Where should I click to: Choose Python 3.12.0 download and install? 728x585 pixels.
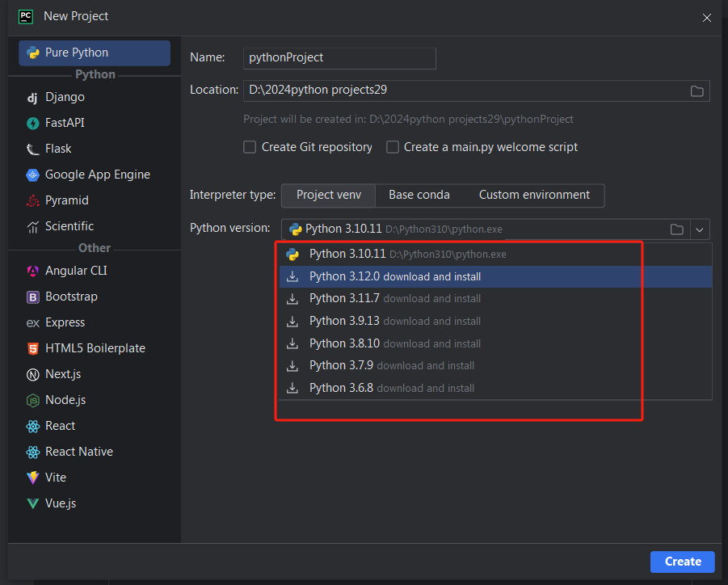tap(394, 277)
